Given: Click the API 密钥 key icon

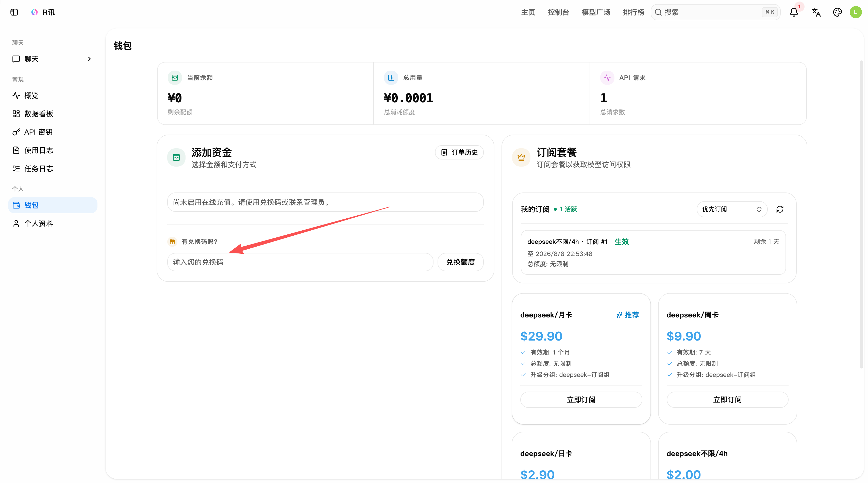Looking at the screenshot, I should (16, 132).
